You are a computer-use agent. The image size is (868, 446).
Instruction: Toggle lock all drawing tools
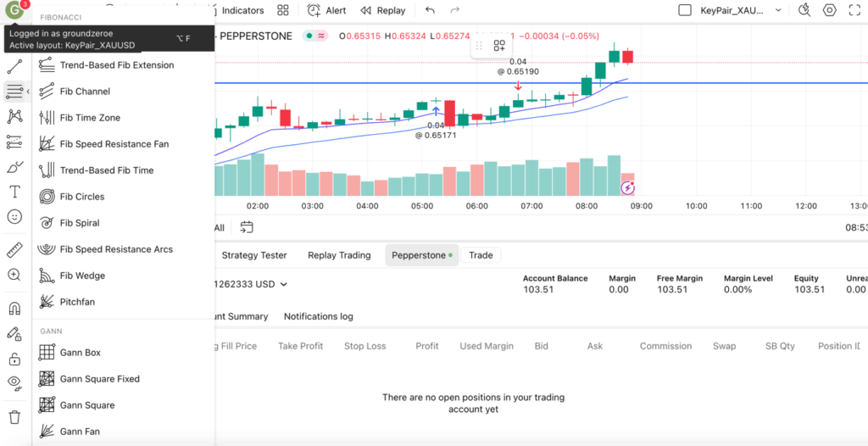14,359
